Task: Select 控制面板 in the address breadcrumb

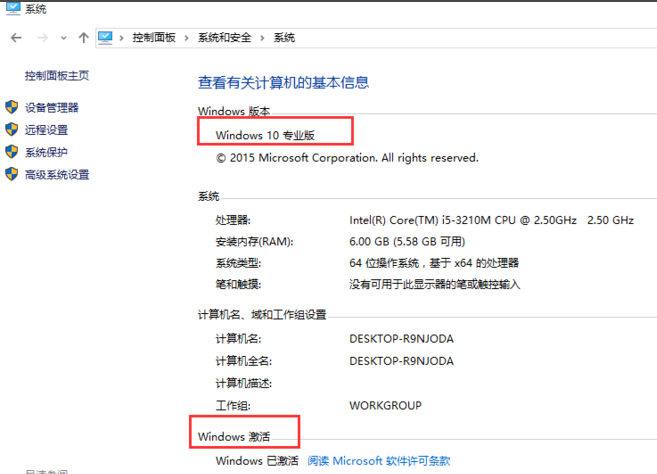Action: 154,38
